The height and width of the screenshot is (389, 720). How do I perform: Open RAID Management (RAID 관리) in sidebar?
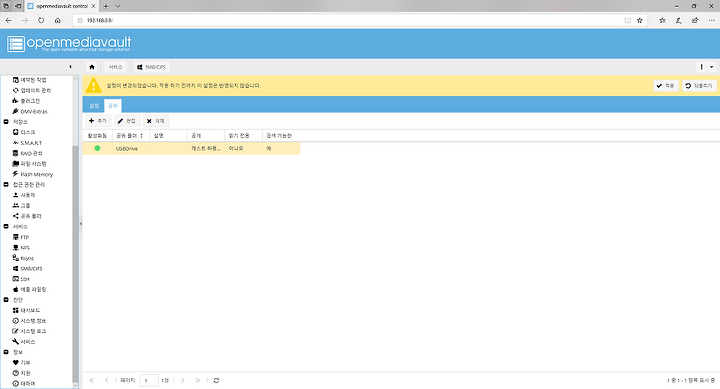pos(28,153)
